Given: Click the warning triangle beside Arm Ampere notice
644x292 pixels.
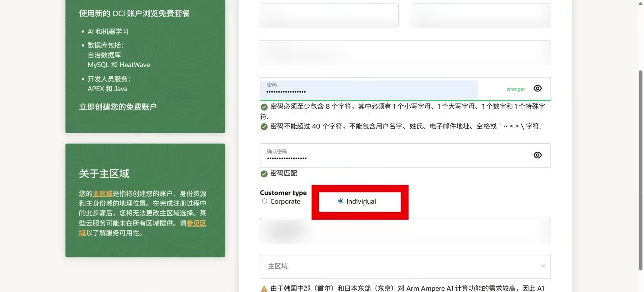Looking at the screenshot, I should point(264,289).
